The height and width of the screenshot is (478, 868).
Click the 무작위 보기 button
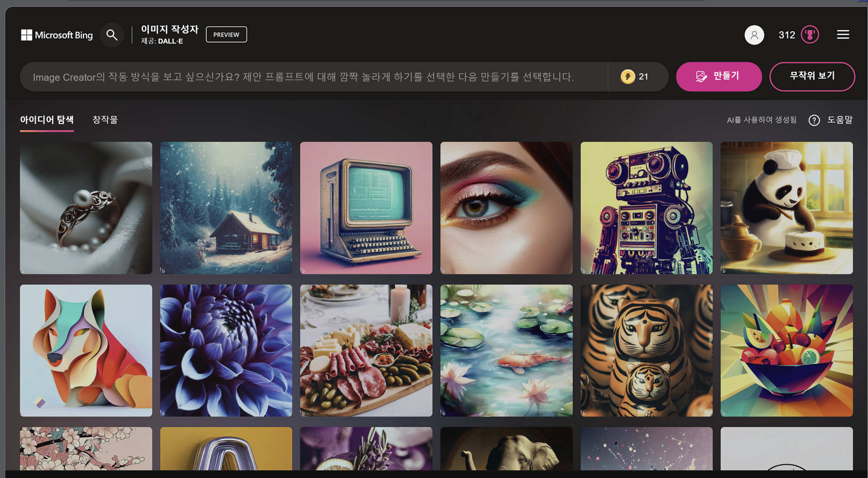pos(812,76)
